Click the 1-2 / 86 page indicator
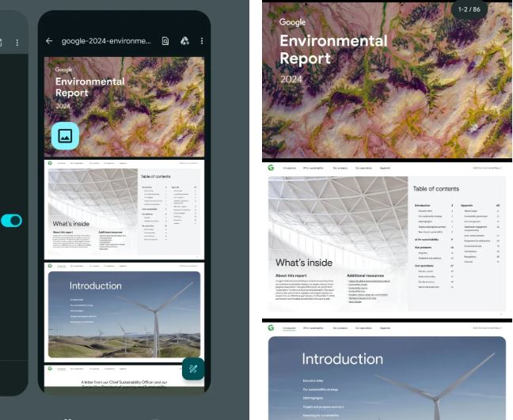Viewport: 513px width, 420px height. pyautogui.click(x=469, y=9)
